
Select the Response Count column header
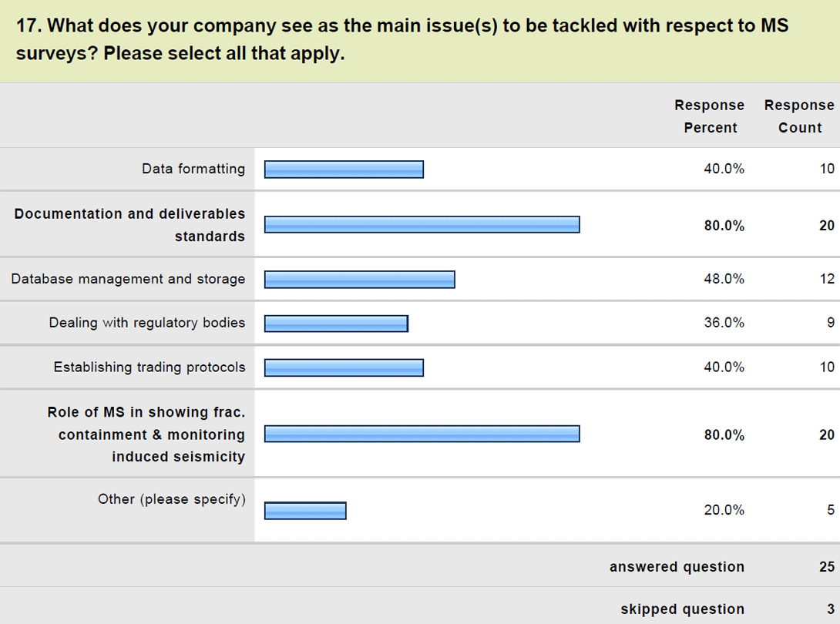(799, 116)
